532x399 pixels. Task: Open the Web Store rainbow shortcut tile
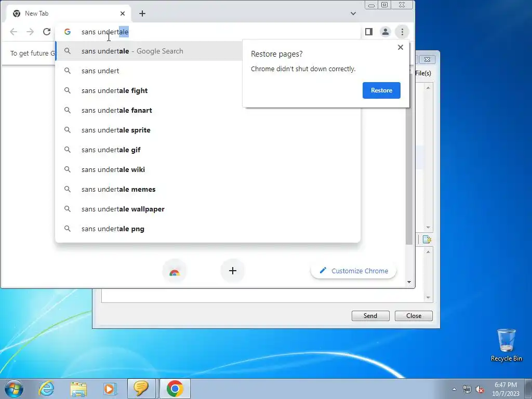click(x=175, y=271)
